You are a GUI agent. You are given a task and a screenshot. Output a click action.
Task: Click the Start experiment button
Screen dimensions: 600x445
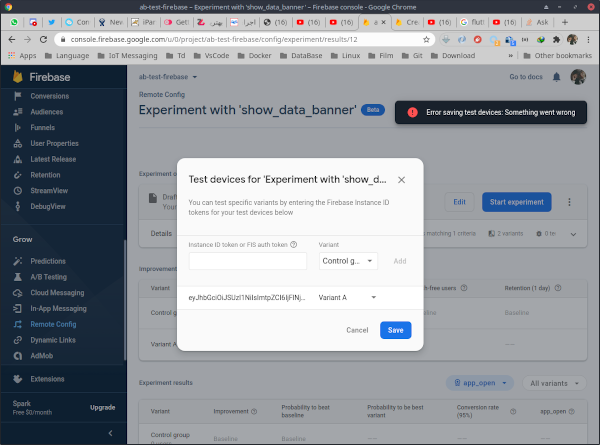pos(517,202)
